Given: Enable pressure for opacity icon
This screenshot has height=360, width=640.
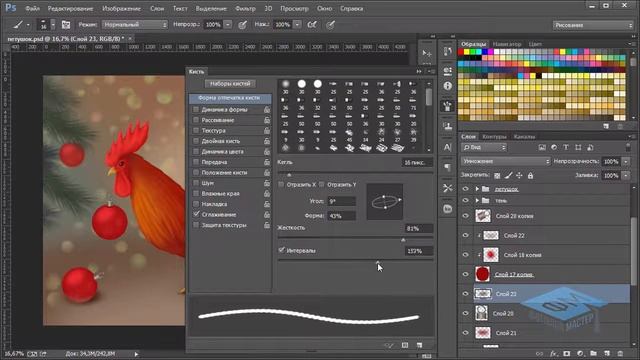Looking at the screenshot, I should [x=242, y=25].
